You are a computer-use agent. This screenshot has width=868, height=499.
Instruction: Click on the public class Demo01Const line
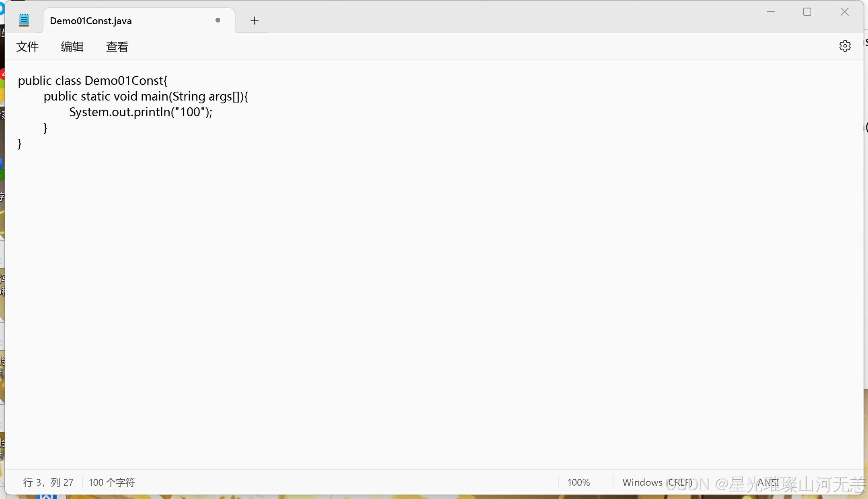point(92,81)
